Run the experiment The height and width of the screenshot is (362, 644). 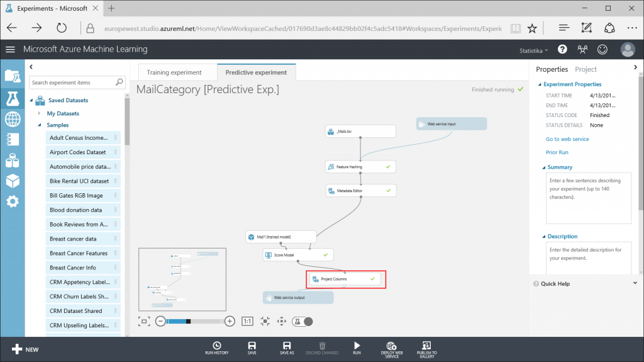point(357,348)
